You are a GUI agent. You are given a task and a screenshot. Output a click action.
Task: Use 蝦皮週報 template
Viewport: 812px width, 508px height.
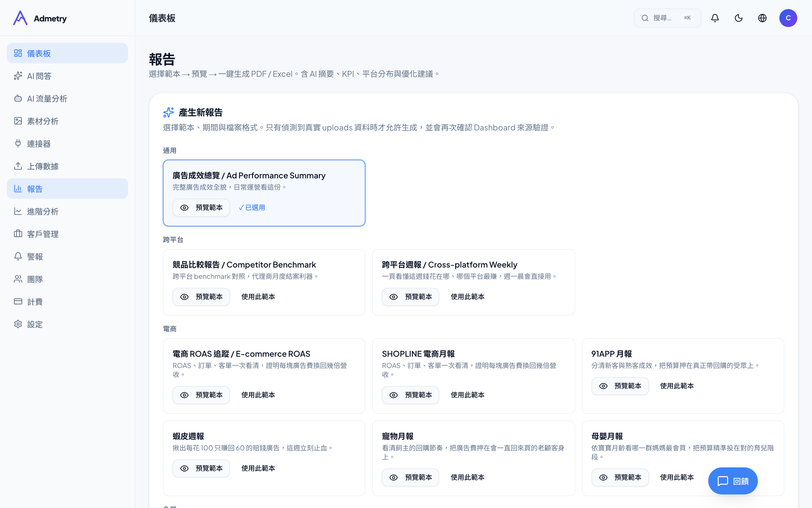(258, 468)
